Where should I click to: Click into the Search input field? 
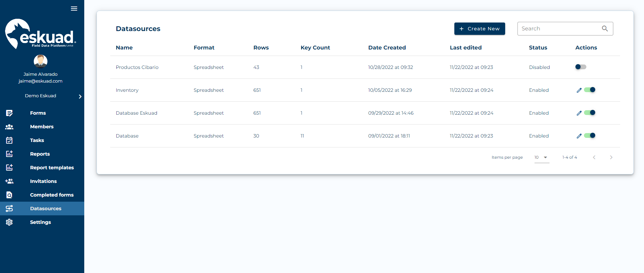click(x=559, y=29)
